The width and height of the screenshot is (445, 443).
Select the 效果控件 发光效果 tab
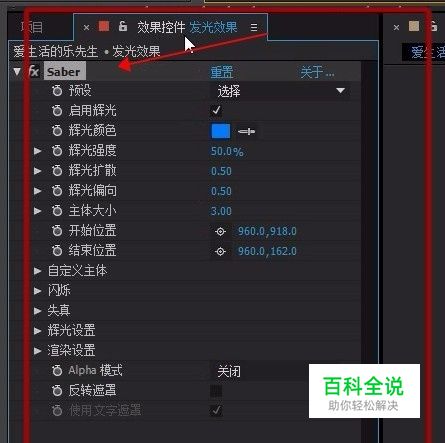point(187,27)
